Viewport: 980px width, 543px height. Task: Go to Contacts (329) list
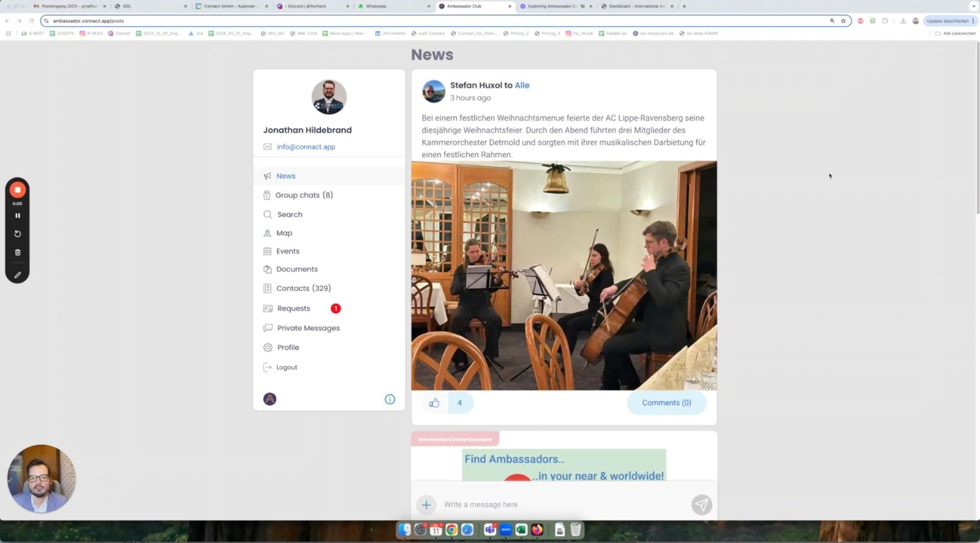pyautogui.click(x=303, y=288)
